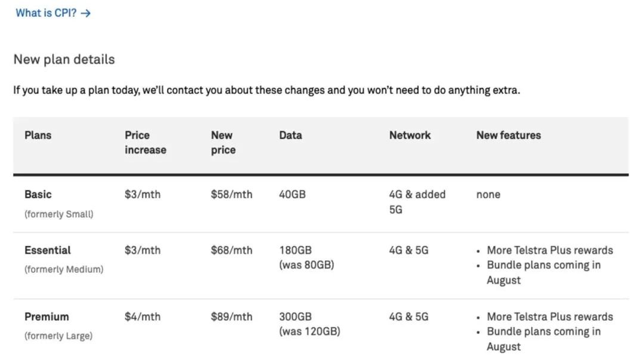Click the (formerly Medium) label
This screenshot has height=363, width=644.
pos(64,269)
